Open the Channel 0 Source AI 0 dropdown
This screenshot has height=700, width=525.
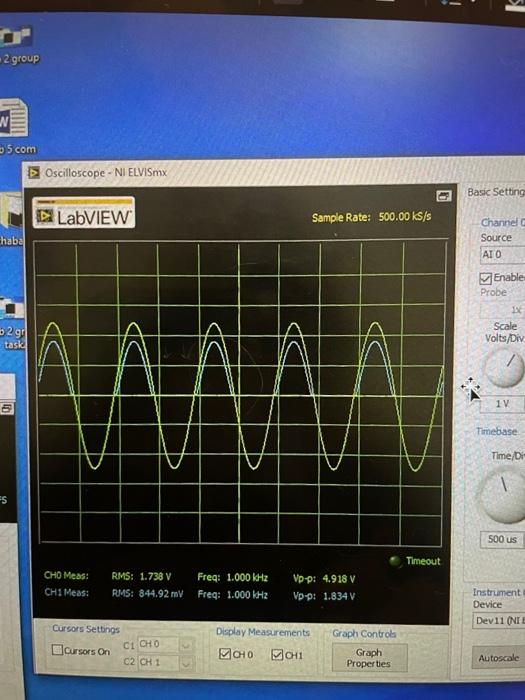point(502,254)
